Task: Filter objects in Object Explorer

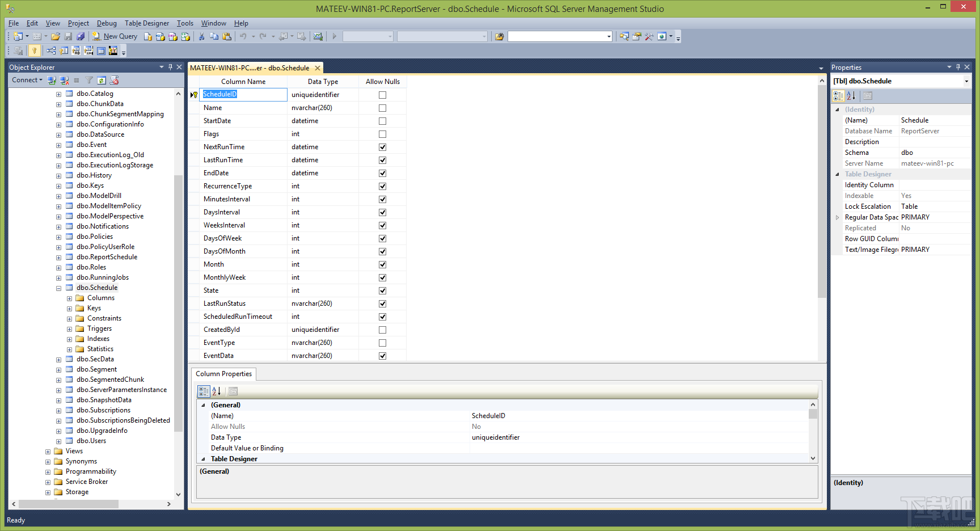Action: (x=89, y=80)
